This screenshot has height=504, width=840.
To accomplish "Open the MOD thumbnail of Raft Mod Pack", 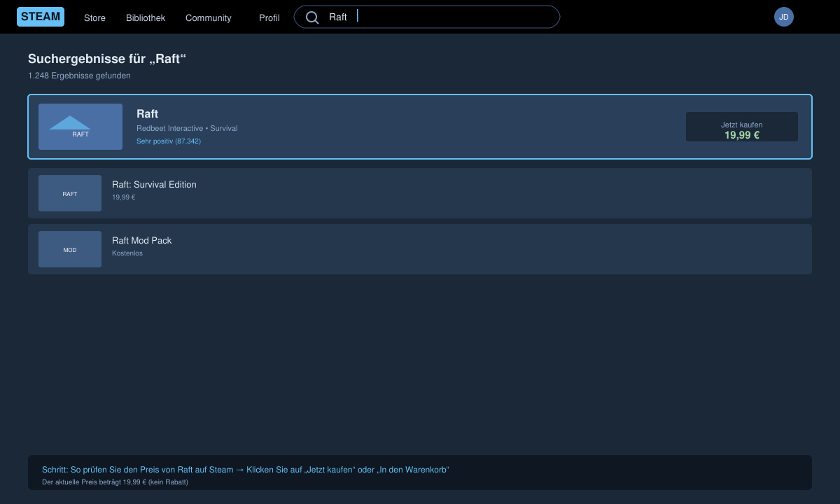I will [x=70, y=249].
